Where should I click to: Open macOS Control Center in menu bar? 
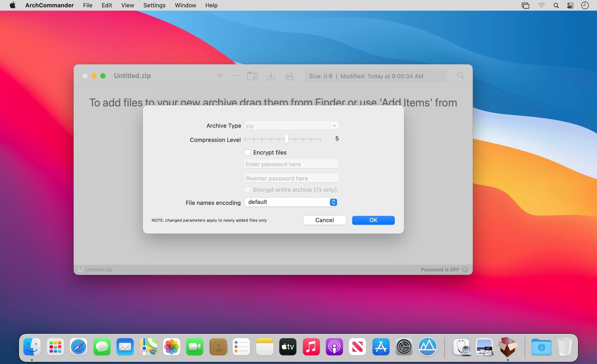click(570, 5)
